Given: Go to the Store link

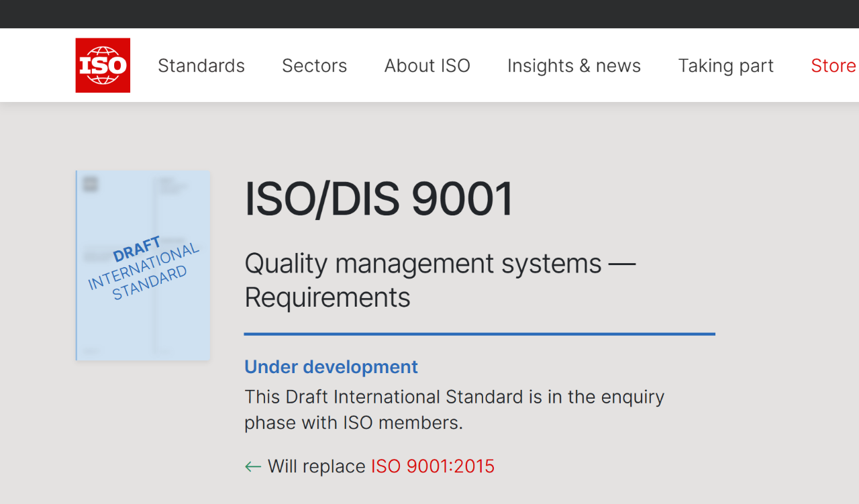Looking at the screenshot, I should (833, 66).
